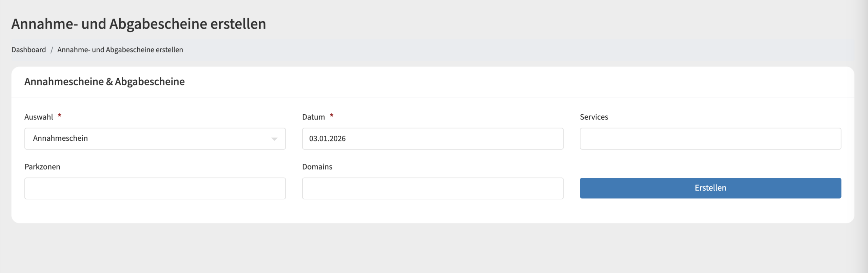Click the Dashboard breadcrumb link
868x273 pixels.
coord(28,50)
